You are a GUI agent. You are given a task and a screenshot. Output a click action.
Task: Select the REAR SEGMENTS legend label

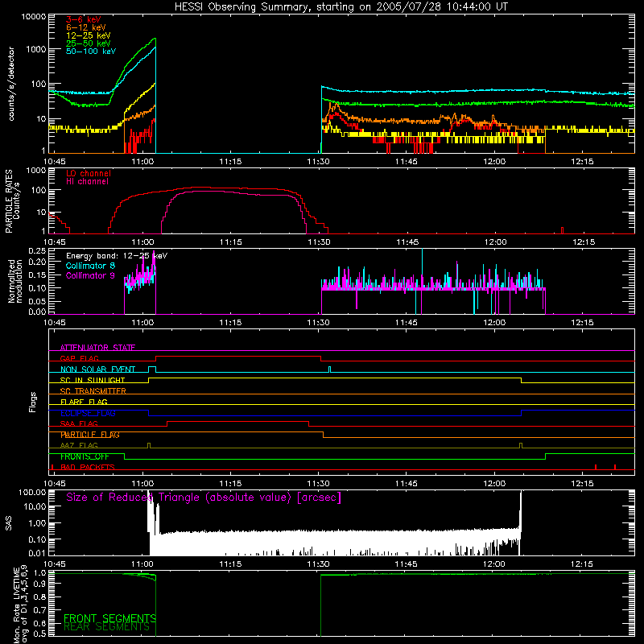pos(107,627)
